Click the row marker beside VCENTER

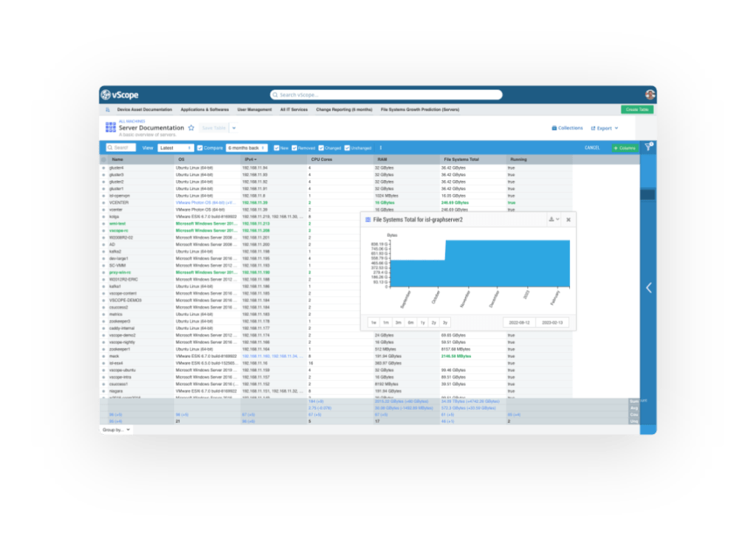(x=103, y=203)
